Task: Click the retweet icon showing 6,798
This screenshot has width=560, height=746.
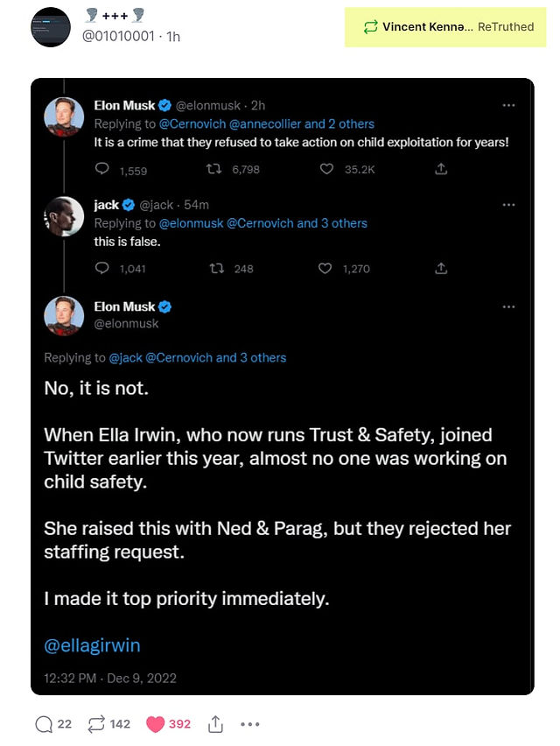Action: click(213, 169)
